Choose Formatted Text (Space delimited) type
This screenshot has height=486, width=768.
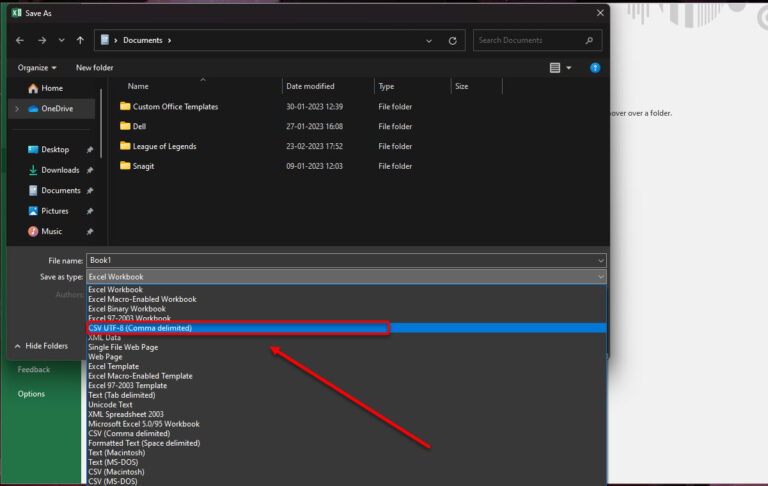pos(346,443)
